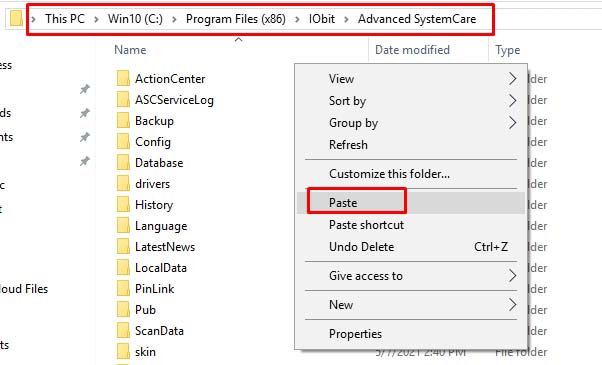The width and height of the screenshot is (602, 365).
Task: Select the ASCServiceLog folder icon
Action: point(123,99)
